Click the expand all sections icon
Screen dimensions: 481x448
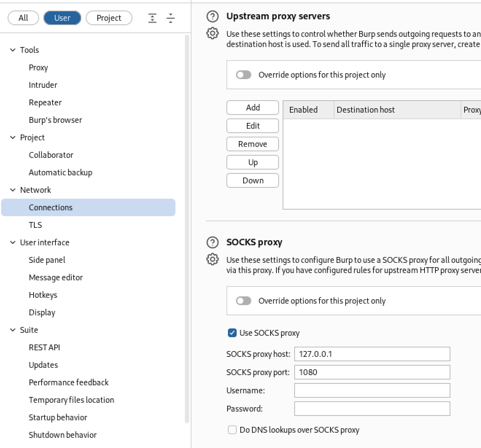pyautogui.click(x=152, y=18)
